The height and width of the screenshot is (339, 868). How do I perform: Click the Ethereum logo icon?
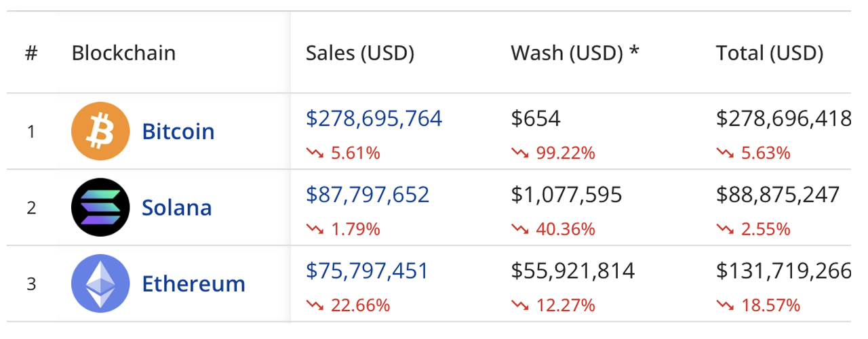point(100,283)
